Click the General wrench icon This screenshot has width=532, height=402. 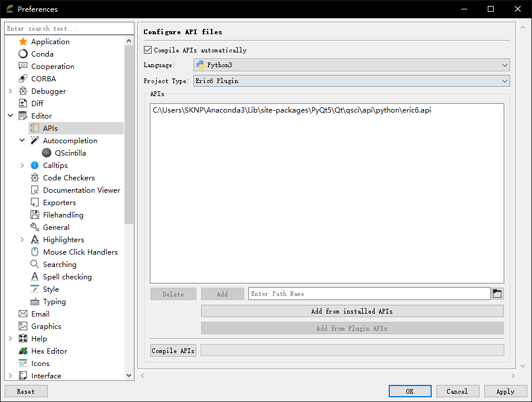tap(35, 227)
